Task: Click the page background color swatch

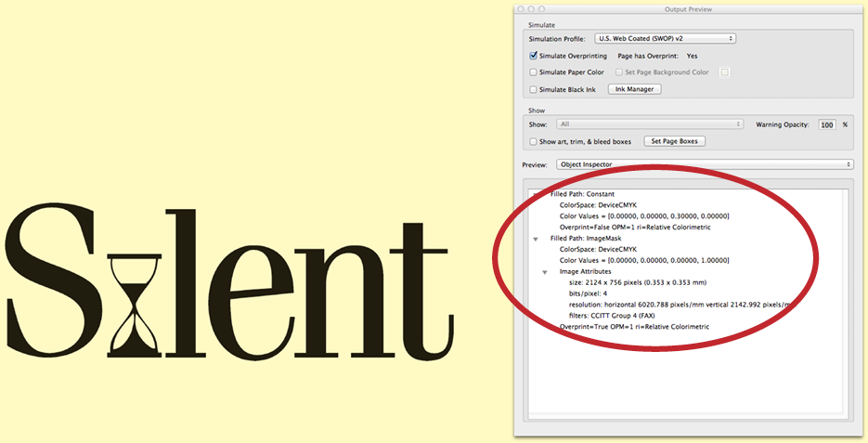Action: coord(725,72)
